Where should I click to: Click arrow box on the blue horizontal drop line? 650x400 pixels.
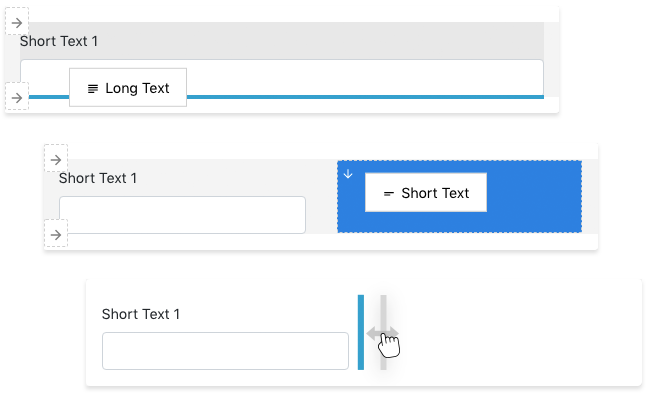[17, 98]
